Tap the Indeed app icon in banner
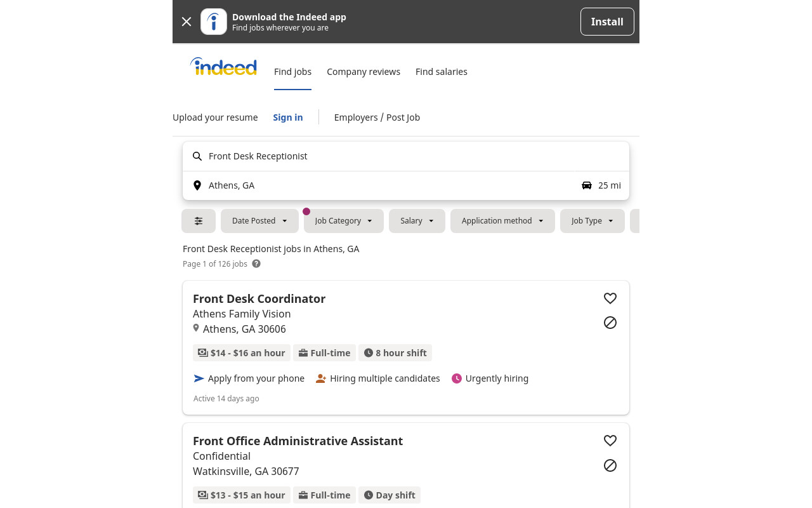The width and height of the screenshot is (812, 508). pyautogui.click(x=214, y=22)
